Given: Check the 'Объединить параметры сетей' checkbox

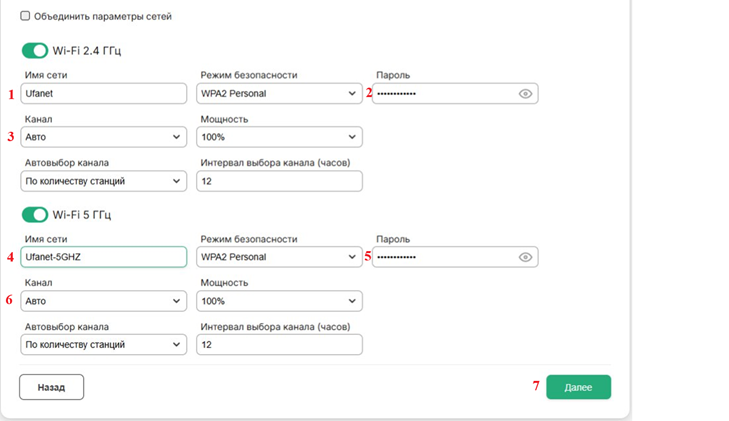Looking at the screenshot, I should pyautogui.click(x=25, y=17).
